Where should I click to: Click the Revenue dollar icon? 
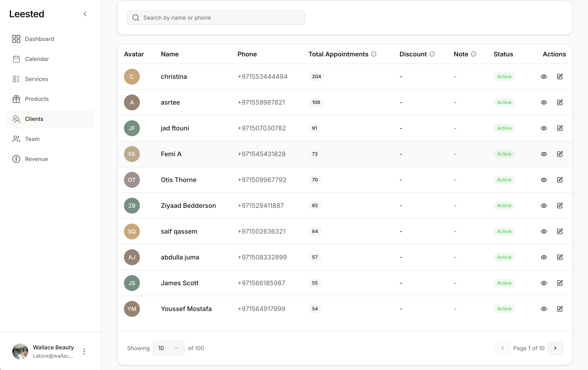[x=16, y=159]
